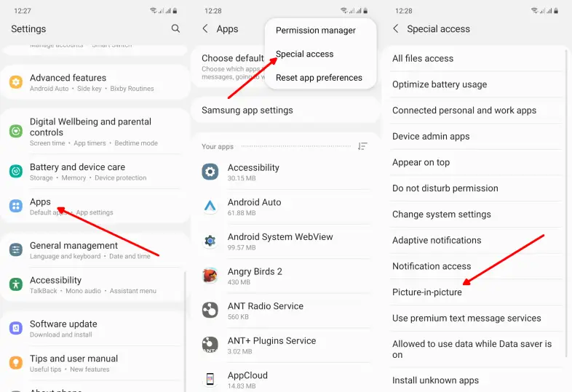Tap Digital Wellbeing green icon

(16, 131)
